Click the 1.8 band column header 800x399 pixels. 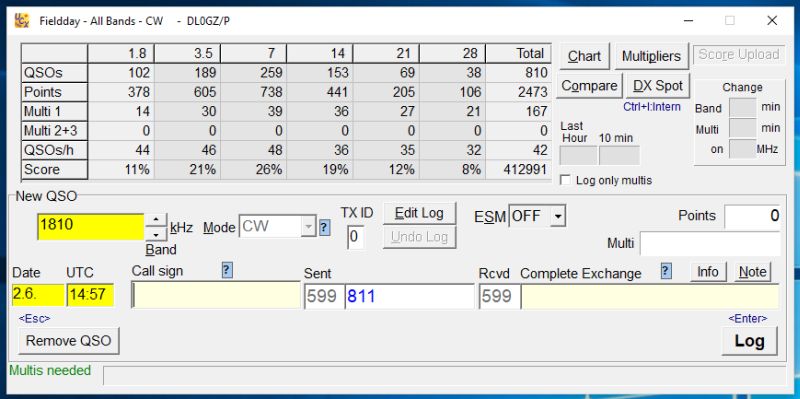coord(121,54)
